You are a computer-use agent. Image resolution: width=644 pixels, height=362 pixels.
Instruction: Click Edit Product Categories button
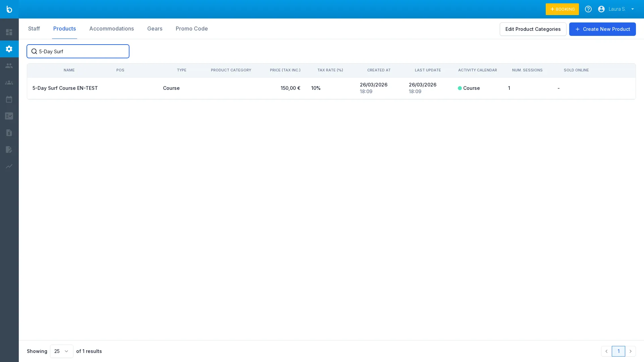click(533, 29)
